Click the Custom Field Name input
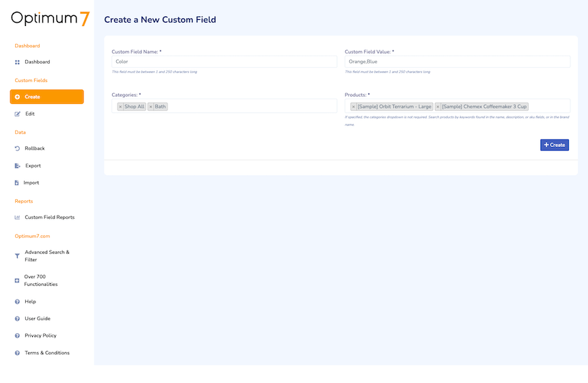588x383 pixels. 224,62
